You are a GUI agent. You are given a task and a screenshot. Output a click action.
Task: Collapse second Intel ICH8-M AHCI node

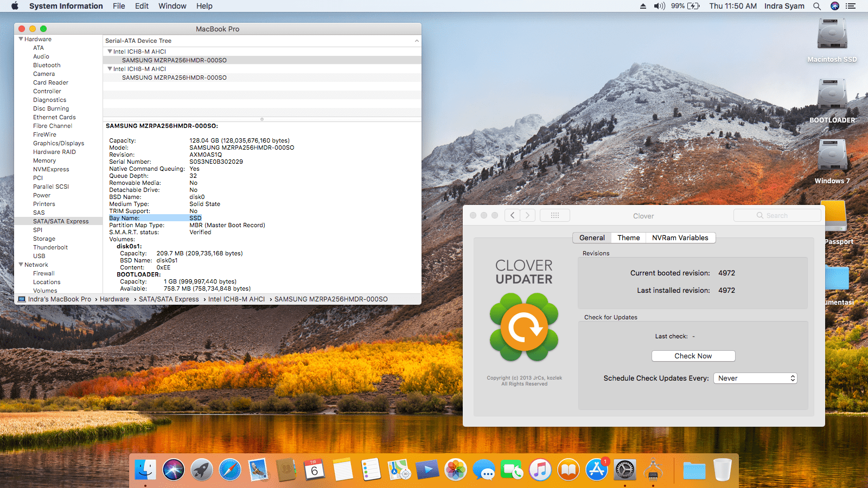[110, 69]
